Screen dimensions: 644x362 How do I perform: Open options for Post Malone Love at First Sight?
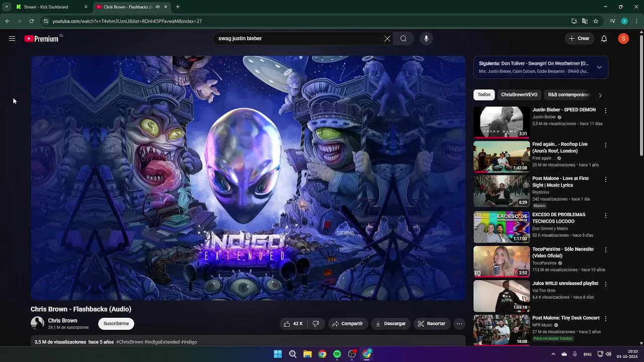coord(606,179)
